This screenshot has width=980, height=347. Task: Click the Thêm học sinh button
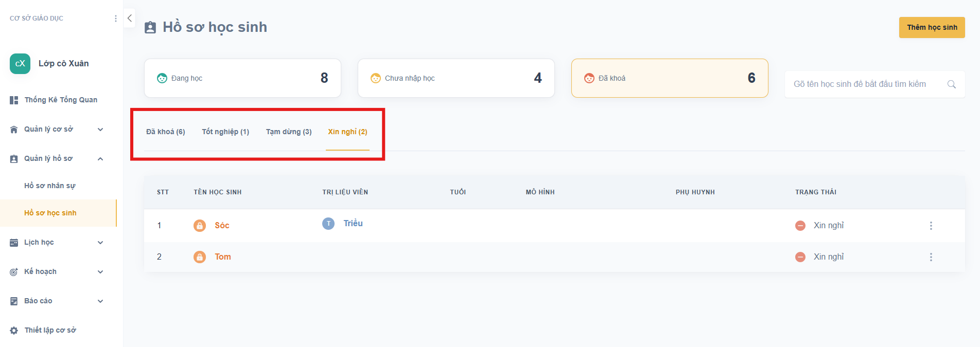pyautogui.click(x=932, y=27)
